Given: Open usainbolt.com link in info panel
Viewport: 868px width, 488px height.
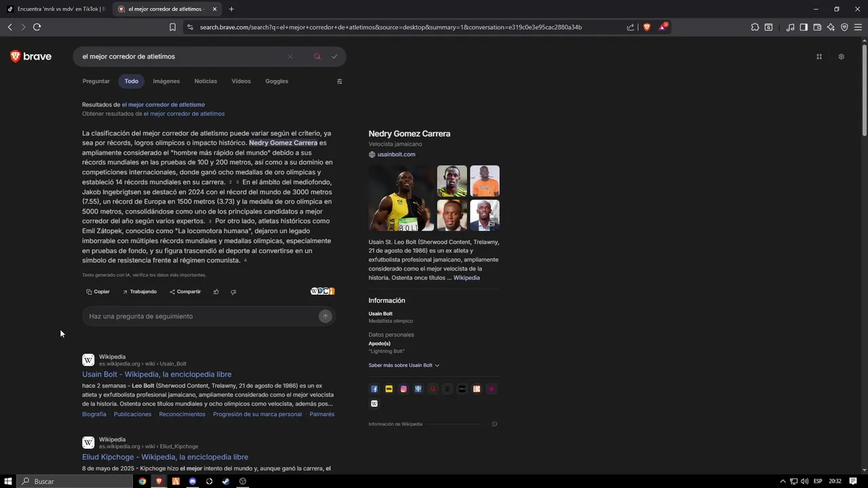Looking at the screenshot, I should click(x=396, y=155).
